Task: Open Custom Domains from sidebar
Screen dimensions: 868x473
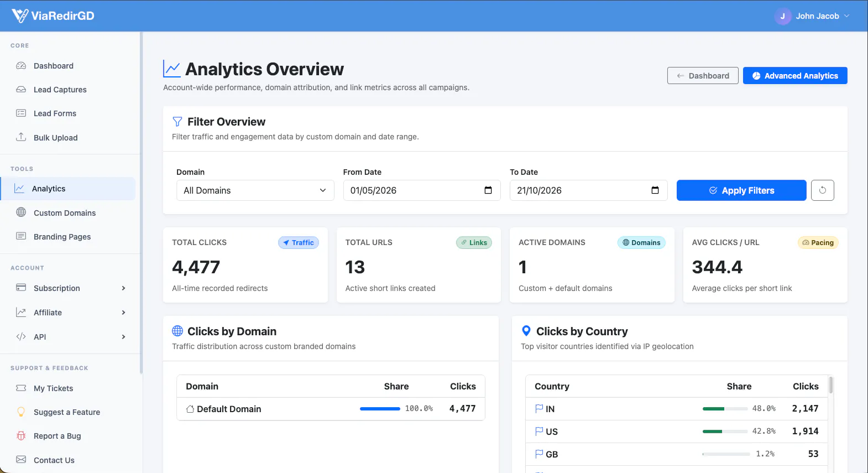Action: pos(65,213)
